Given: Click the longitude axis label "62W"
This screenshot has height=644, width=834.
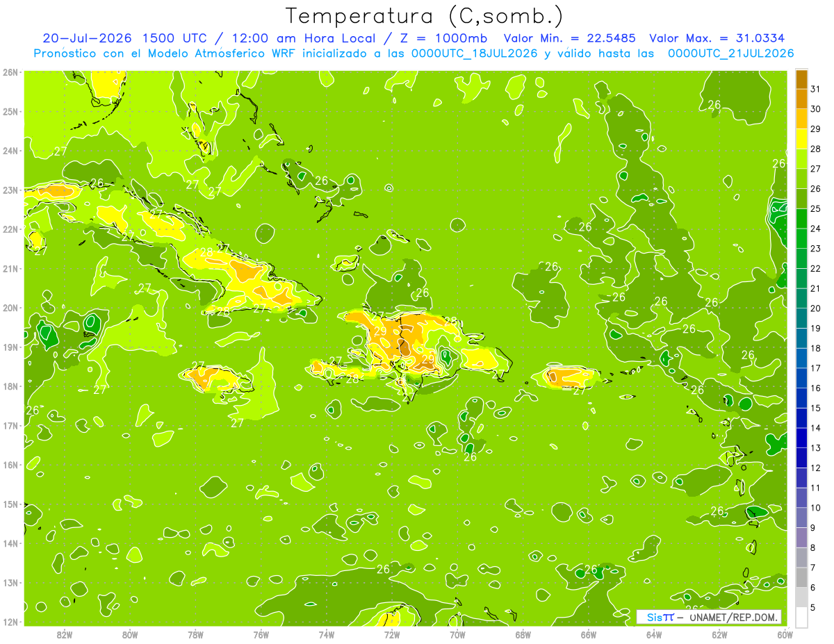Looking at the screenshot, I should coord(719,634).
